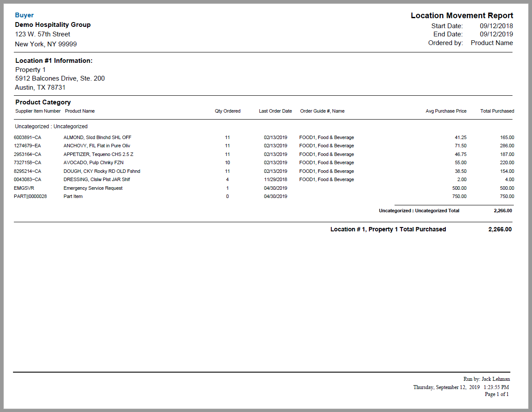
Task: Select the Ordered by Product Name value
Action: tap(492, 43)
